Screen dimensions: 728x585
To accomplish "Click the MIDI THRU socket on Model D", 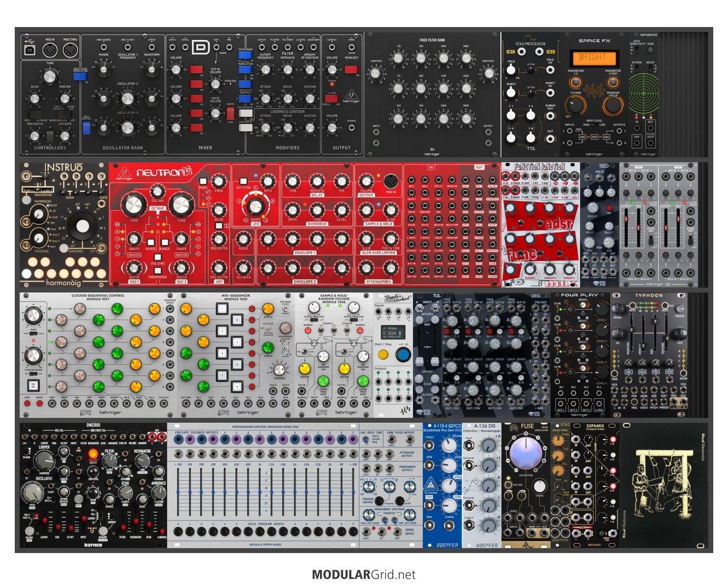I will pyautogui.click(x=70, y=51).
